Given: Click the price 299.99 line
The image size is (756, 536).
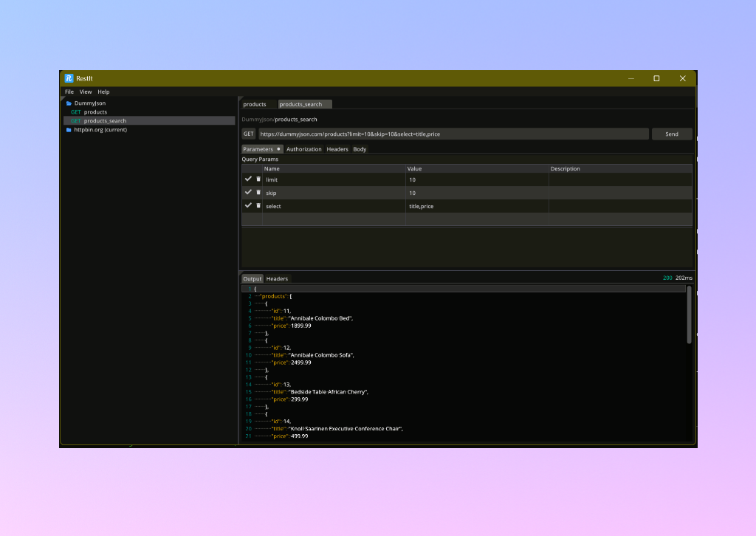Looking at the screenshot, I should click(289, 399).
